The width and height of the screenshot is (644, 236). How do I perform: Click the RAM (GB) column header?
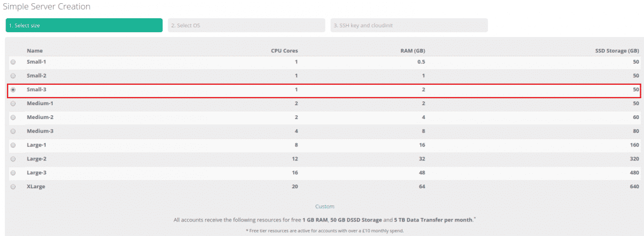412,51
